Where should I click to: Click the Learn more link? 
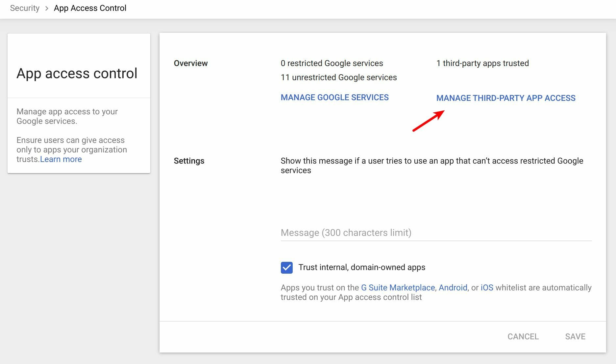[x=61, y=159]
